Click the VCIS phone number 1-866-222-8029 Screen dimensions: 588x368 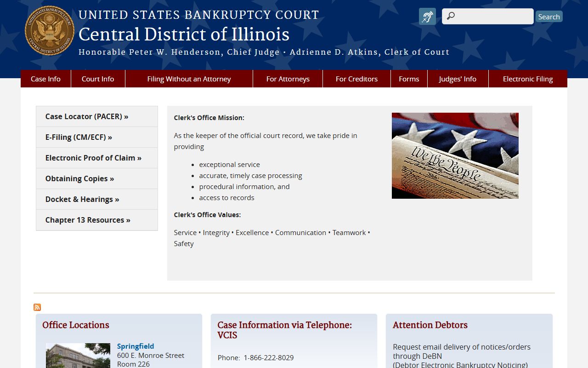pos(269,357)
